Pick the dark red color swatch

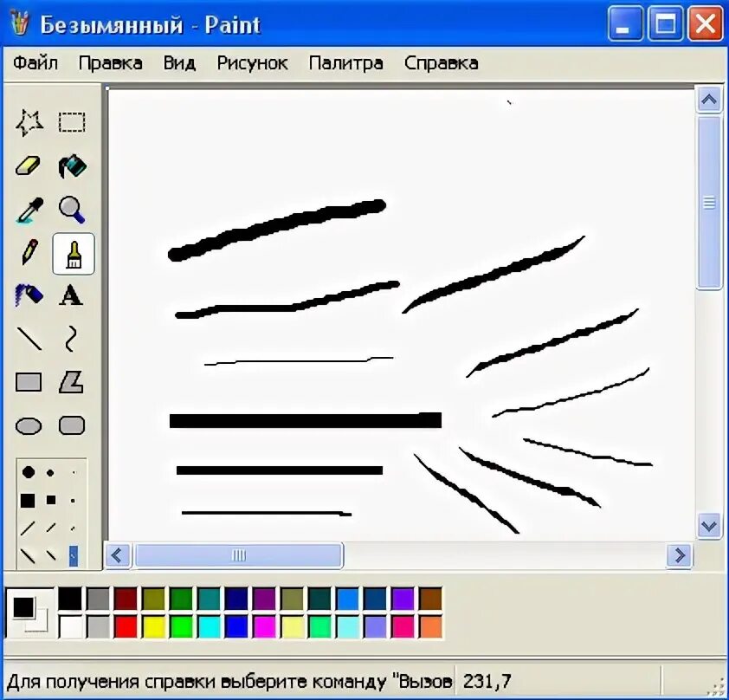(x=126, y=599)
